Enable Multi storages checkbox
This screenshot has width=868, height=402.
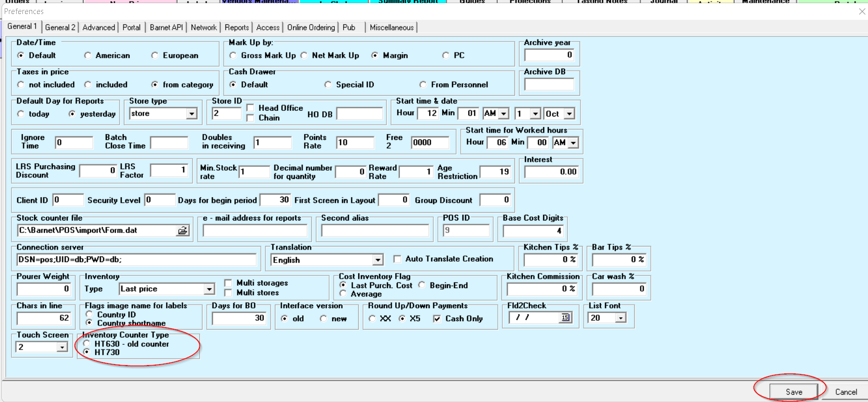(228, 282)
